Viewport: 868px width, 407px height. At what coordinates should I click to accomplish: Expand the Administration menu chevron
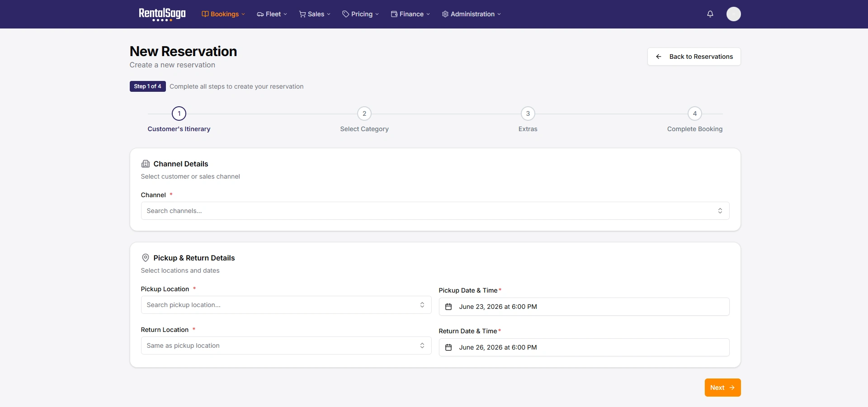point(499,14)
